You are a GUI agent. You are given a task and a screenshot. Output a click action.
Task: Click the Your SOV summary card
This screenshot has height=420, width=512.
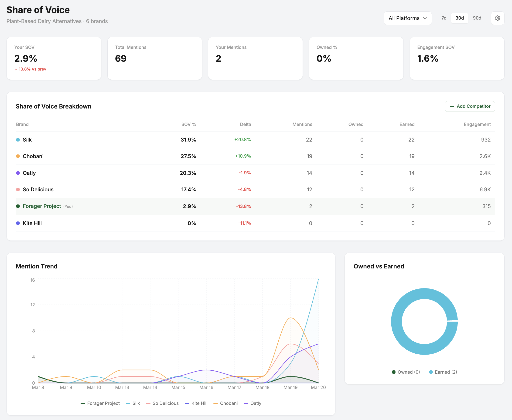click(54, 58)
